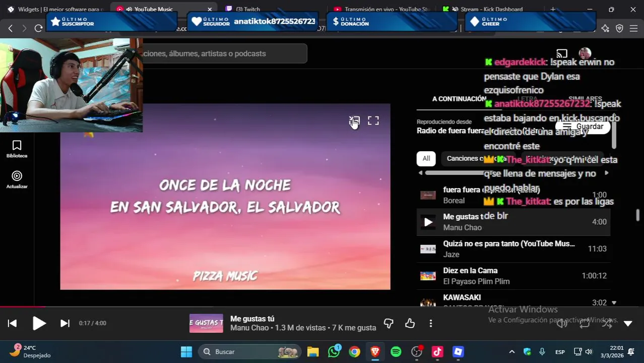Save the queue with Guardar button
Image resolution: width=644 pixels, height=363 pixels.
583,127
